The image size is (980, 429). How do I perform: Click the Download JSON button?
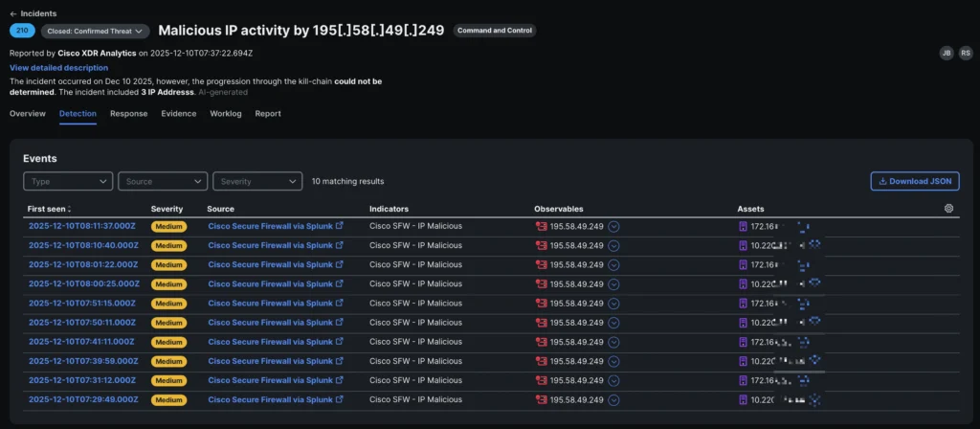tap(914, 181)
